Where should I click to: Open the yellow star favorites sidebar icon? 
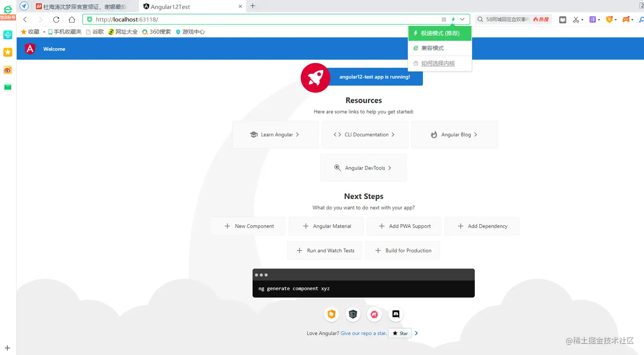coord(8,52)
